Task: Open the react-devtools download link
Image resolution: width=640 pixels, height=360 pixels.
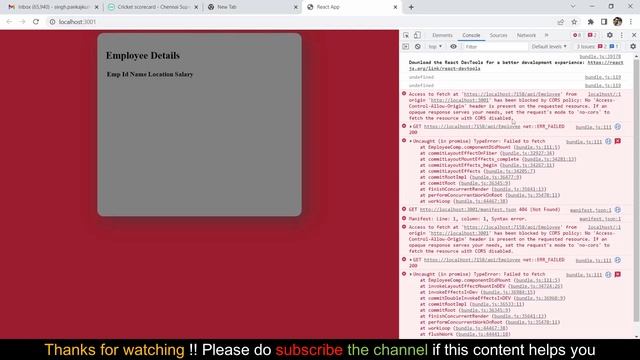Action: (x=516, y=65)
